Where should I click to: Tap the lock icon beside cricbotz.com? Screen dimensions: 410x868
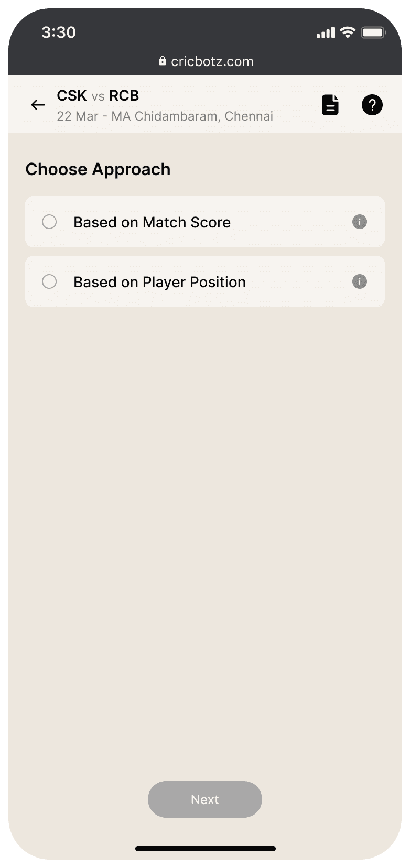click(163, 61)
